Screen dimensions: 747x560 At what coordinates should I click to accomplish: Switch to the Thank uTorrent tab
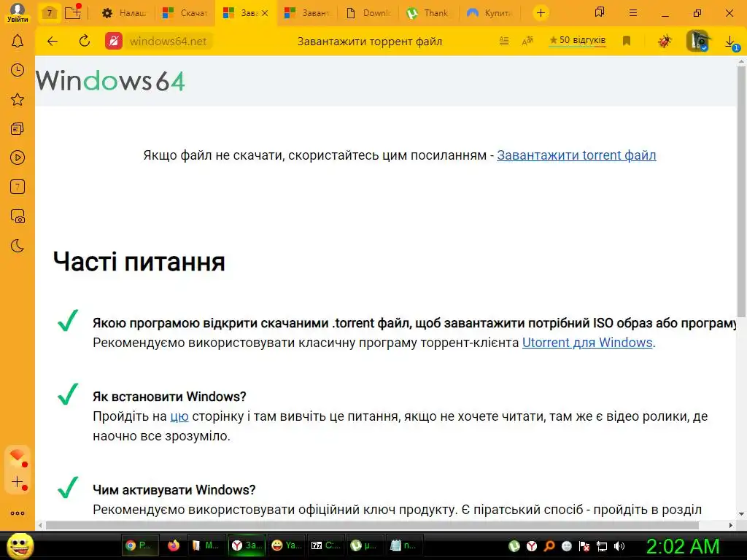(x=428, y=13)
